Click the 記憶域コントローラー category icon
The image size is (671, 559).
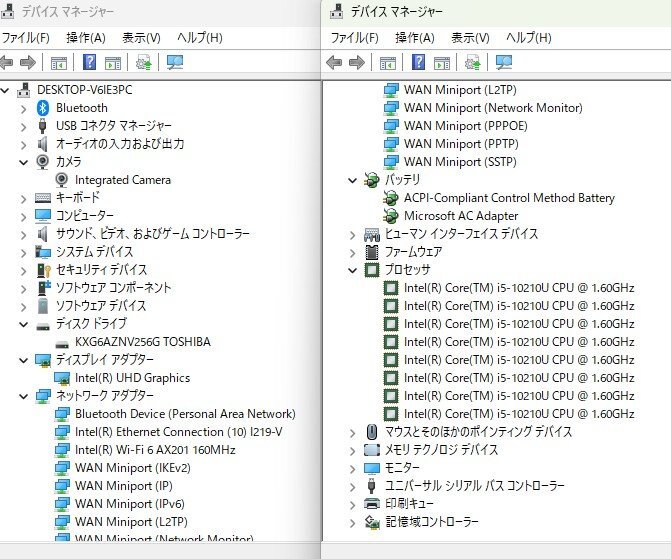click(x=371, y=522)
